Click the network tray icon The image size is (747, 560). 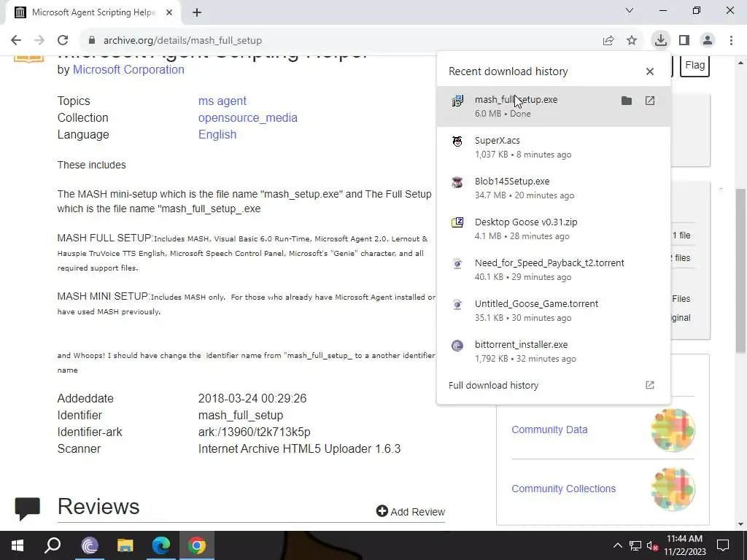[635, 545]
